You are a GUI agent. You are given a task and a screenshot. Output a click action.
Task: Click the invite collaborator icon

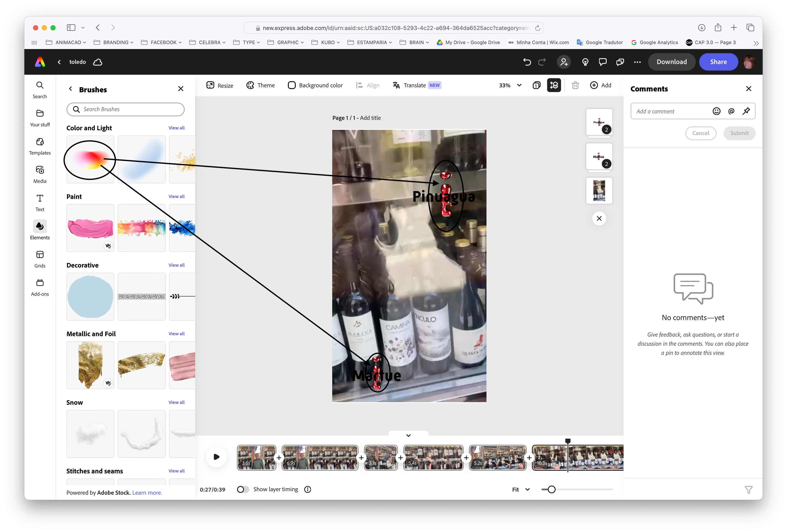click(x=564, y=62)
